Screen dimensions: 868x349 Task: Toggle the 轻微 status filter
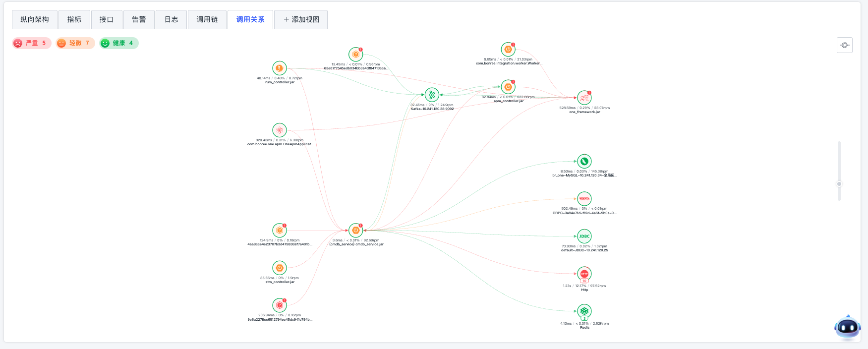75,43
